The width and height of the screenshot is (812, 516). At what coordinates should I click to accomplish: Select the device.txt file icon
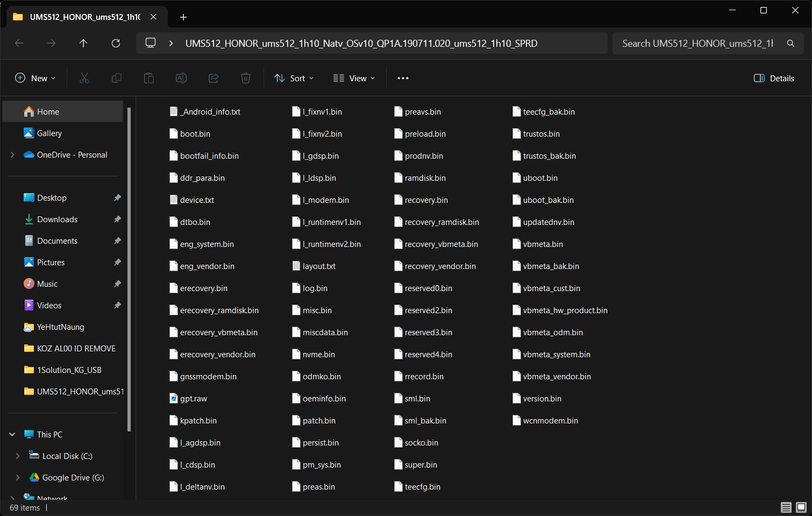[x=174, y=200]
